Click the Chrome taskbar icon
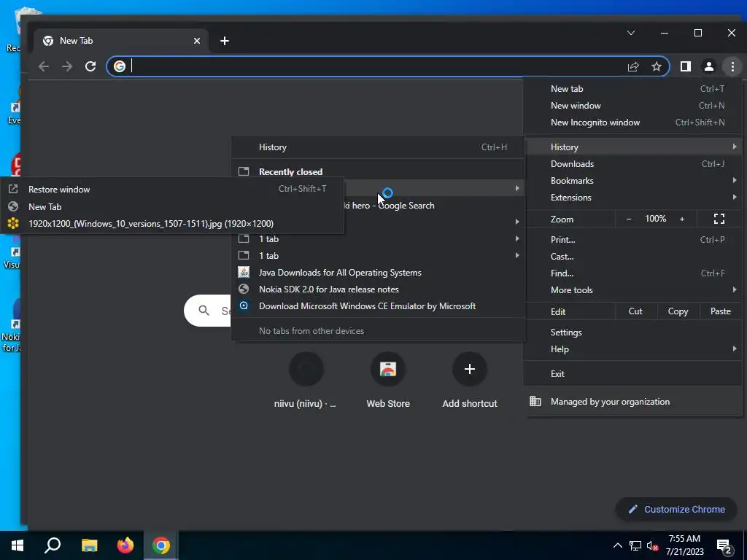This screenshot has height=560, width=747. [161, 545]
